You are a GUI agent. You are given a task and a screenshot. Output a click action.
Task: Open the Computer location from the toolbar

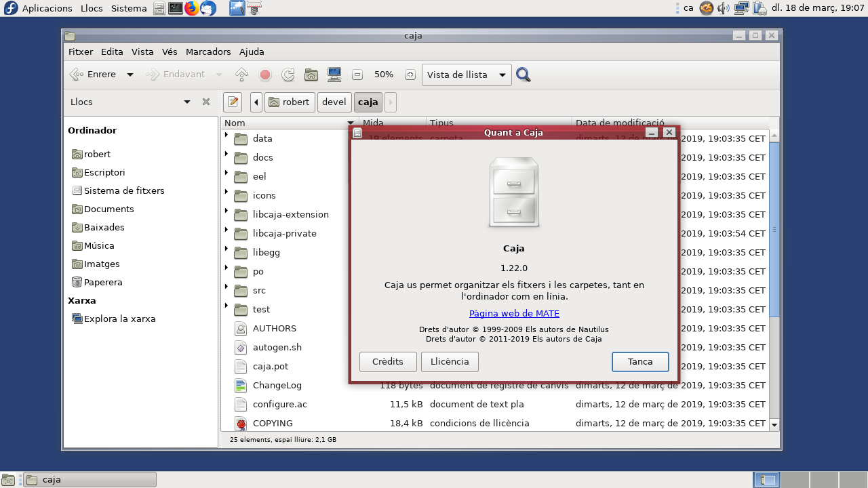pos(334,75)
